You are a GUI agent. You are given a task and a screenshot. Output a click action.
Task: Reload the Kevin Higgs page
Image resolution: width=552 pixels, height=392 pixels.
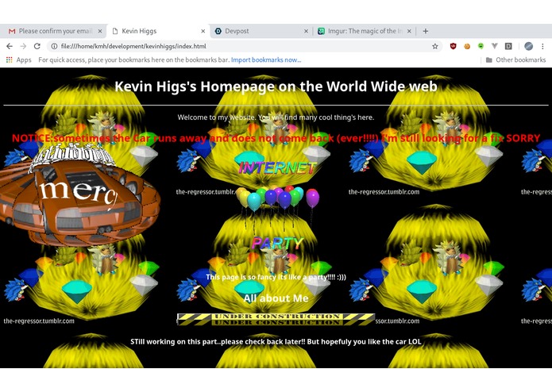click(37, 46)
